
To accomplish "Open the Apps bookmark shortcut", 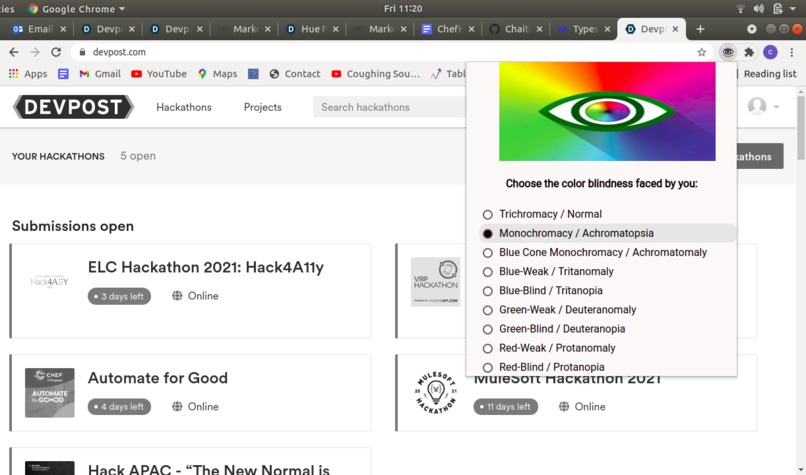I will [x=28, y=74].
